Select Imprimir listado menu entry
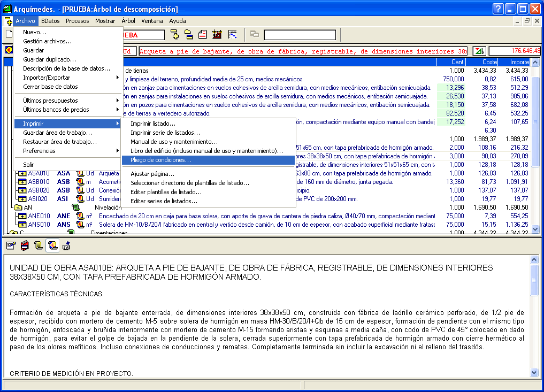 click(x=153, y=124)
